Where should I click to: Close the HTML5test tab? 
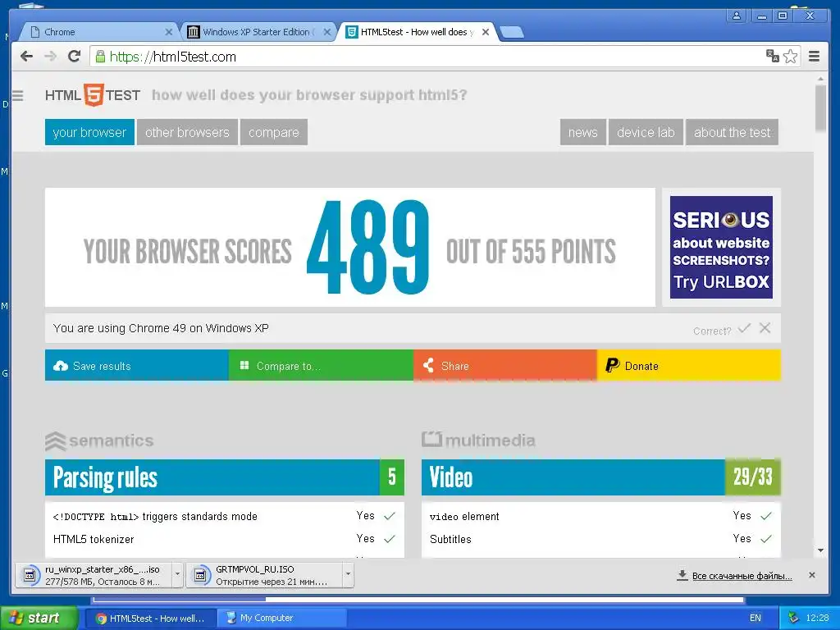click(486, 32)
